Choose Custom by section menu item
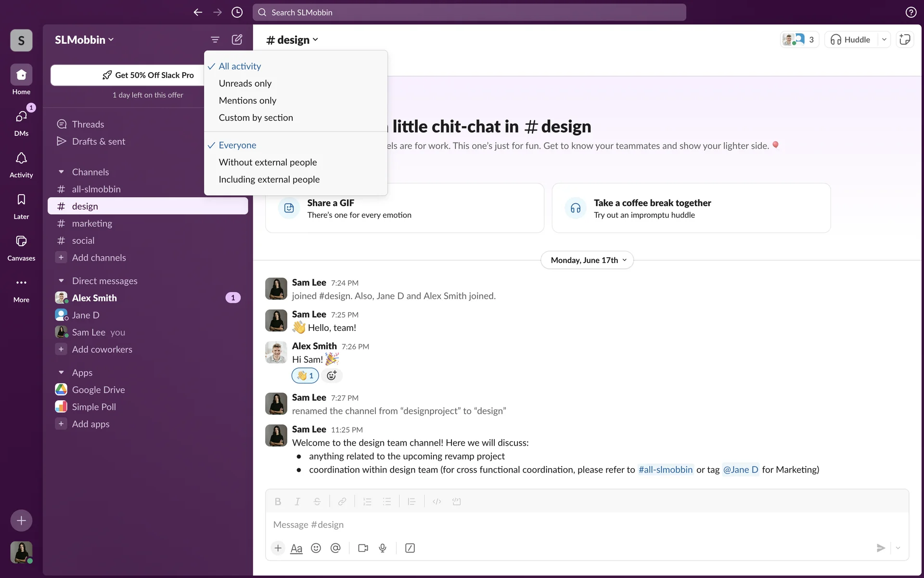 coord(256,118)
